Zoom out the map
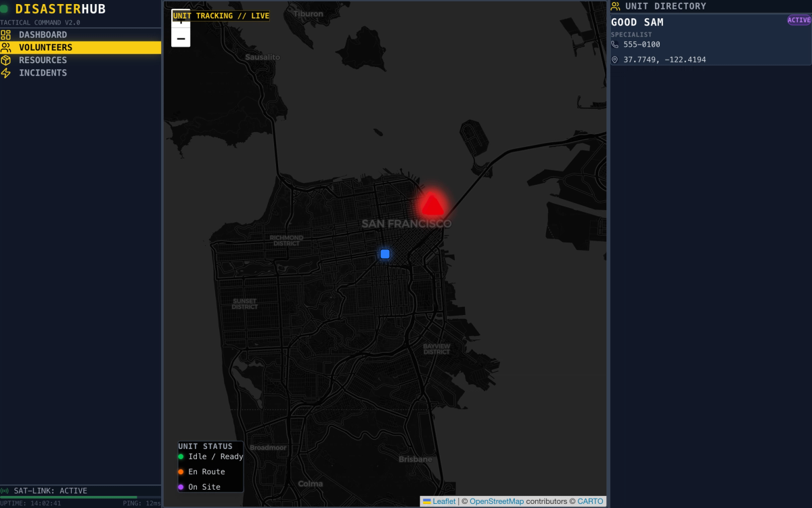Screen dimensions: 812x508 pyautogui.click(x=181, y=39)
